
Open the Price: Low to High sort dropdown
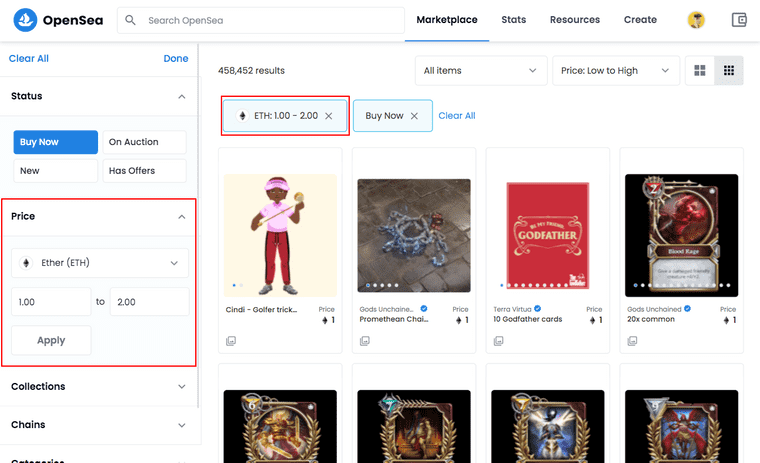click(616, 71)
